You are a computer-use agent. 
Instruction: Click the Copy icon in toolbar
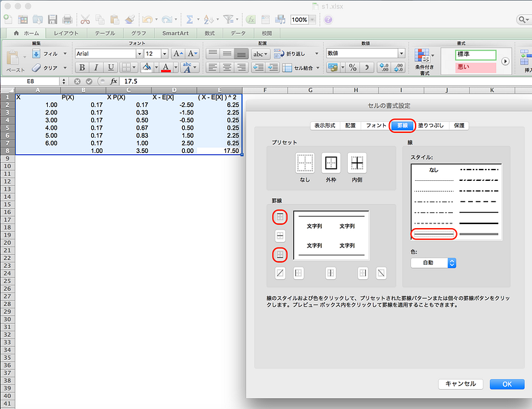100,19
